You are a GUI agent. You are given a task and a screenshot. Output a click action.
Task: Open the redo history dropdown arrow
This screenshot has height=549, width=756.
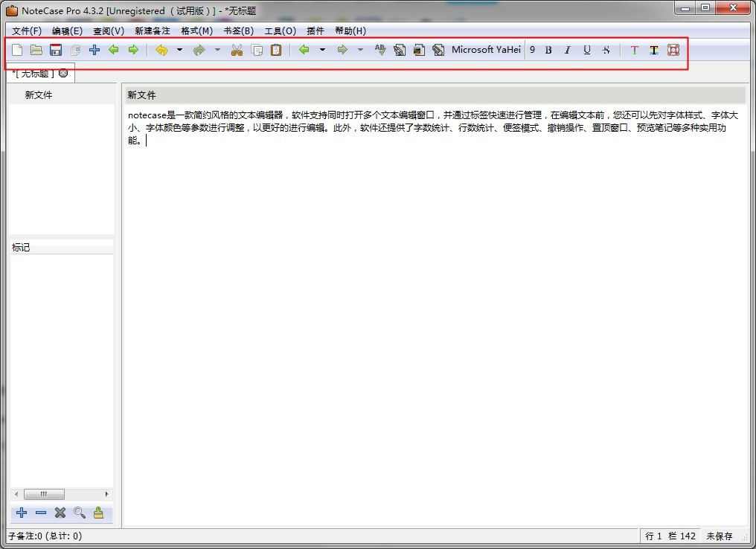click(x=217, y=50)
